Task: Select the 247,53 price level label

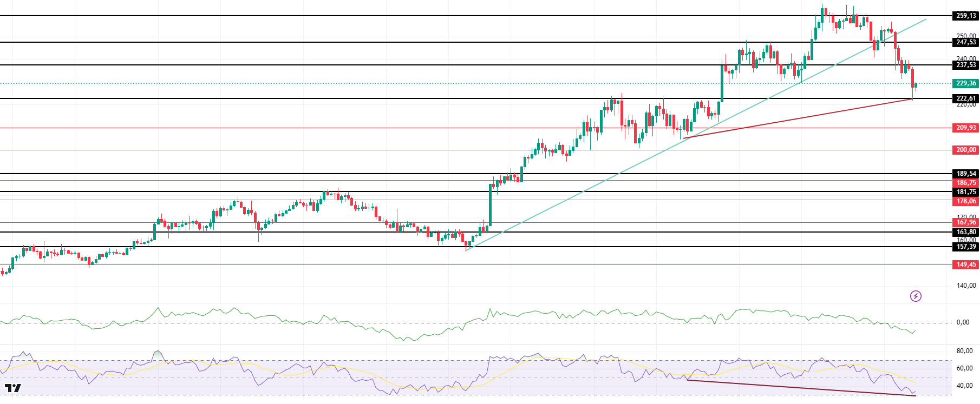Action: [x=965, y=42]
